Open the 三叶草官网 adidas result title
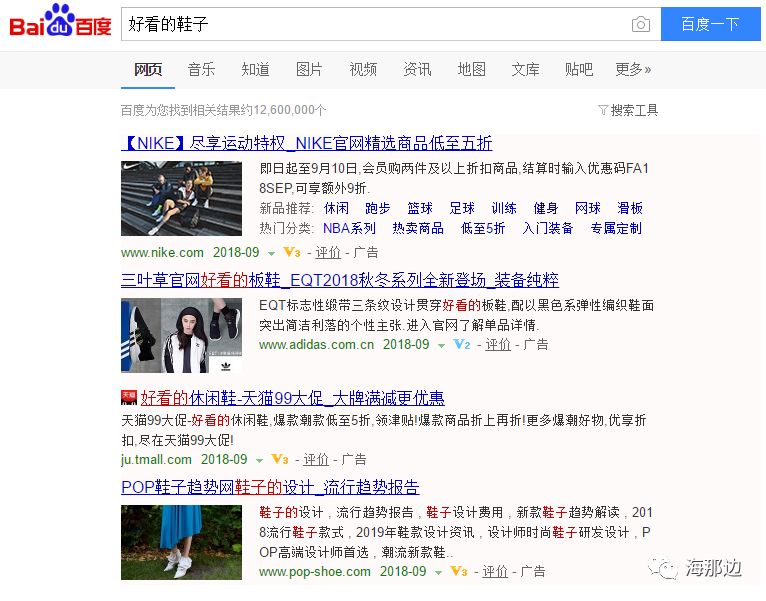Viewport: 766px width, 601px height. point(340,280)
